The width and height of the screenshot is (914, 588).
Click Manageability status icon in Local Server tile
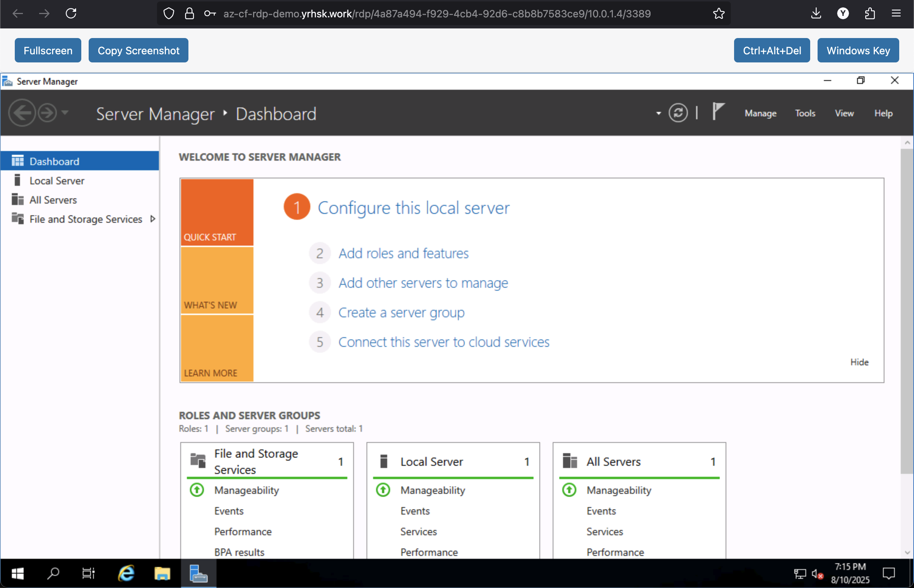pos(383,489)
